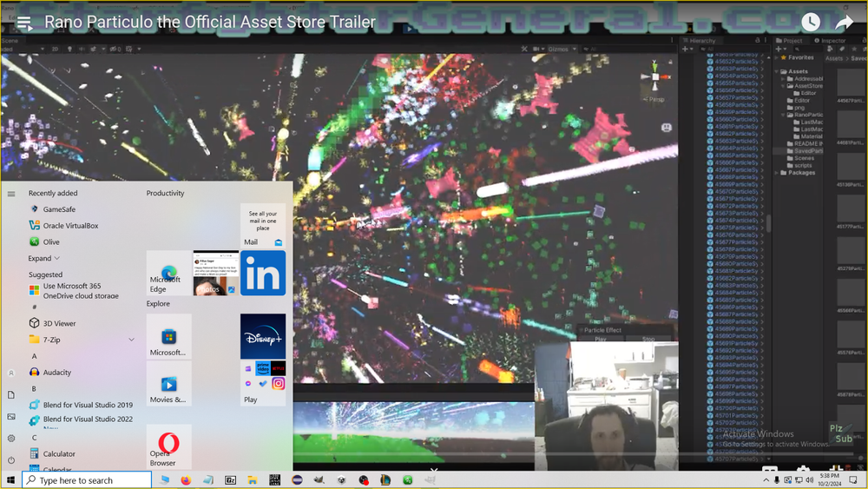Open Firefox from the taskbar
This screenshot has height=489, width=868.
point(186,480)
